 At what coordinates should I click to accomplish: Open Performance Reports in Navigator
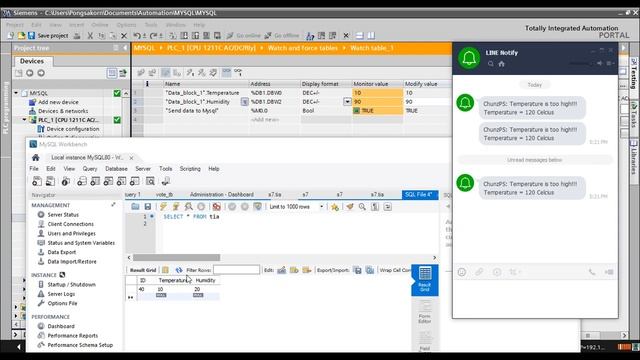click(73, 336)
